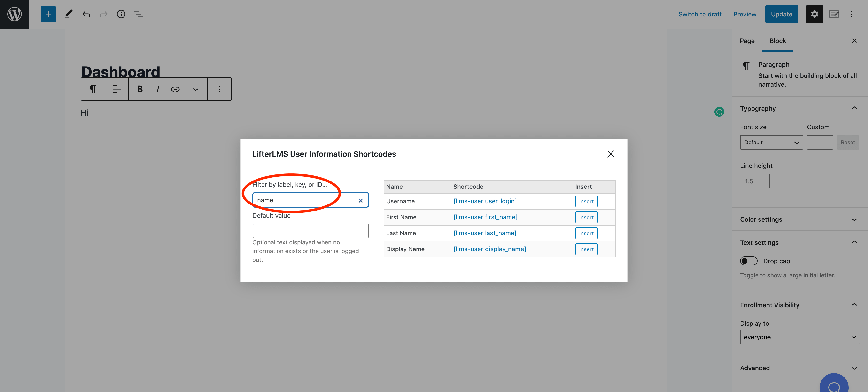Click the [llms-user display_name] shortcode link
Image resolution: width=868 pixels, height=392 pixels.
[x=490, y=249]
